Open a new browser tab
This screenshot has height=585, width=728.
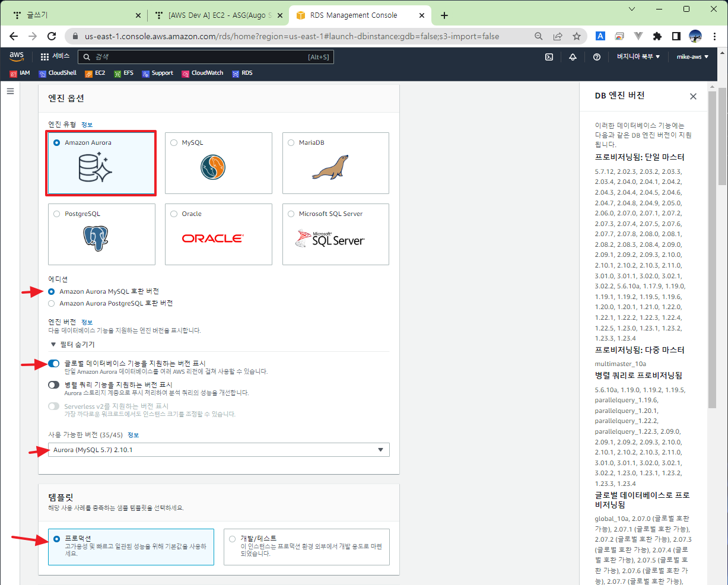(x=444, y=15)
